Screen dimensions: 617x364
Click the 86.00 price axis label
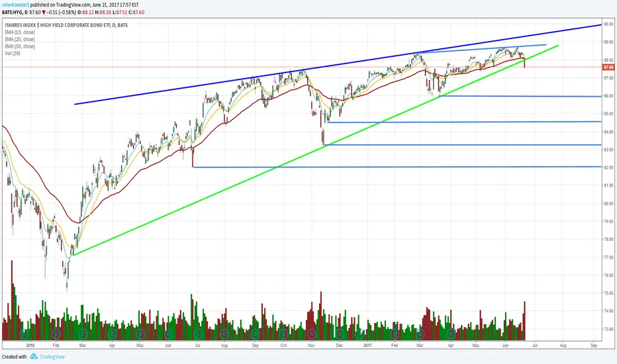pyautogui.click(x=608, y=95)
